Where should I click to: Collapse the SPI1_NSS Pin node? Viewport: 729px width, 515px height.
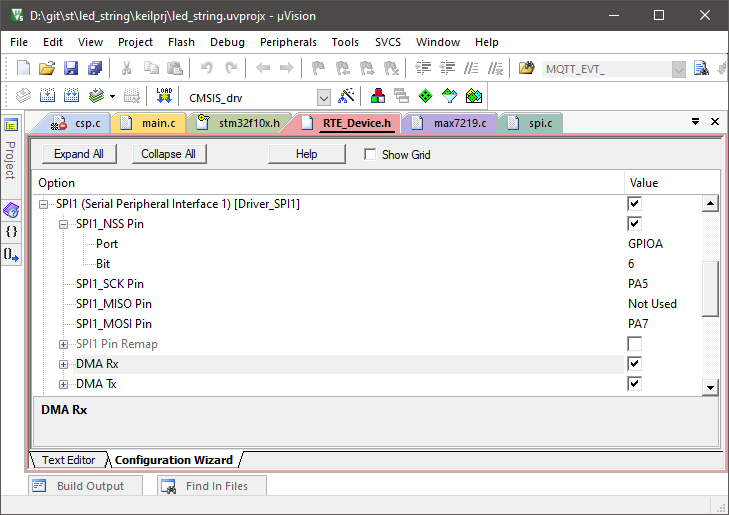pos(63,224)
